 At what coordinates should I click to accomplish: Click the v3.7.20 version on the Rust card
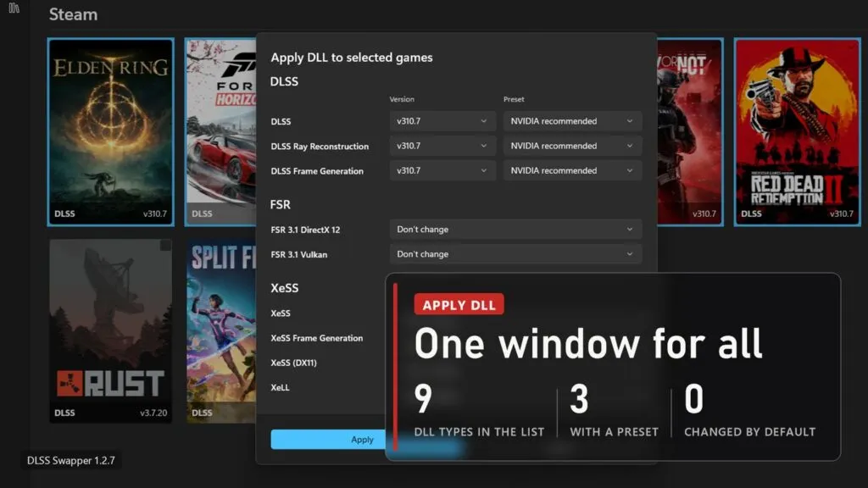pyautogui.click(x=153, y=413)
